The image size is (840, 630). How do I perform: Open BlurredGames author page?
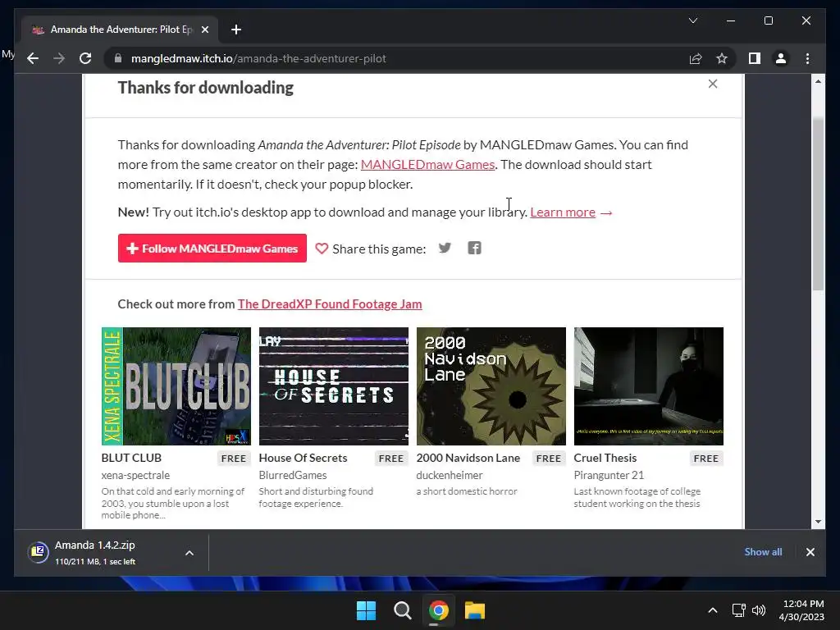tap(293, 475)
